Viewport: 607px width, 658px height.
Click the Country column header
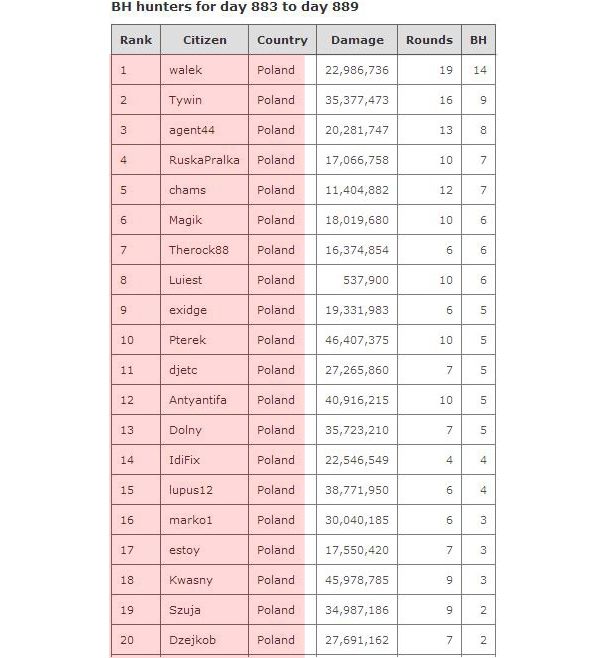282,40
